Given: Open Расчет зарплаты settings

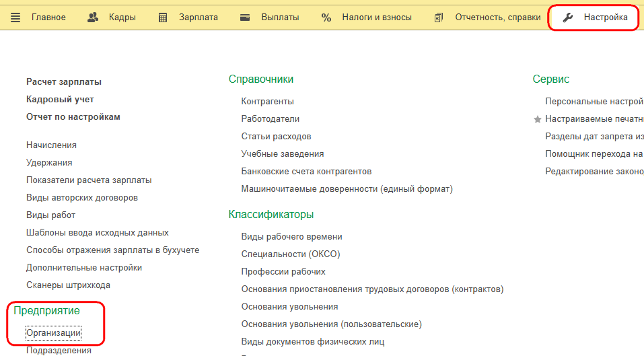Looking at the screenshot, I should 64,81.
